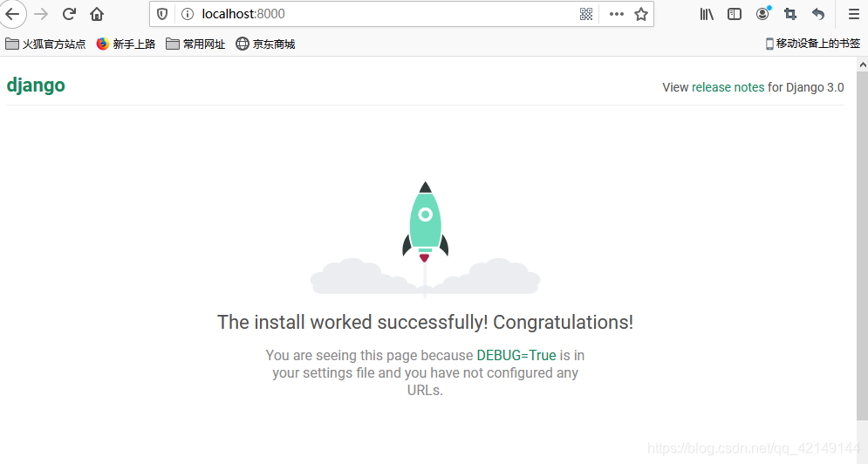Toggle the sidebar panel
The width and height of the screenshot is (868, 464).
735,14
